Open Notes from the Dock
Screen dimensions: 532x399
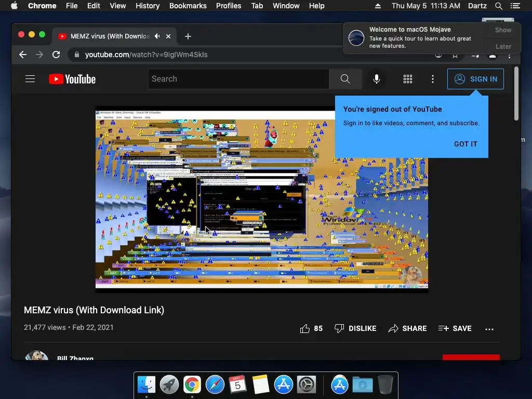[261, 384]
